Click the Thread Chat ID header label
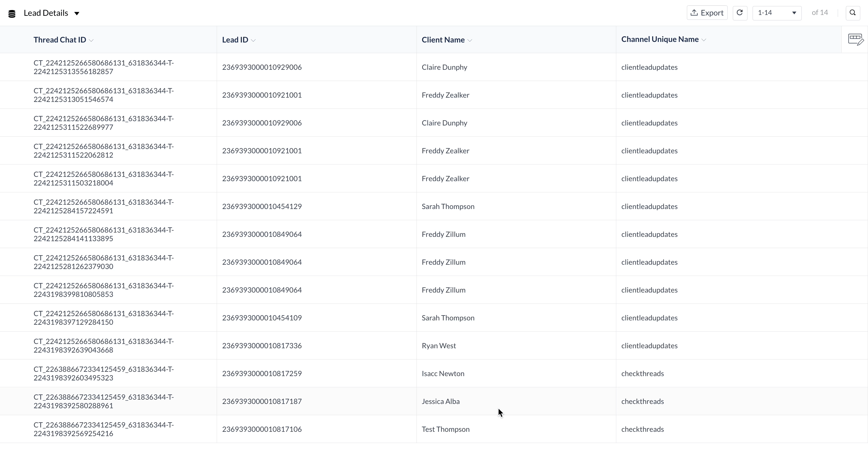The height and width of the screenshot is (476, 868). point(60,40)
